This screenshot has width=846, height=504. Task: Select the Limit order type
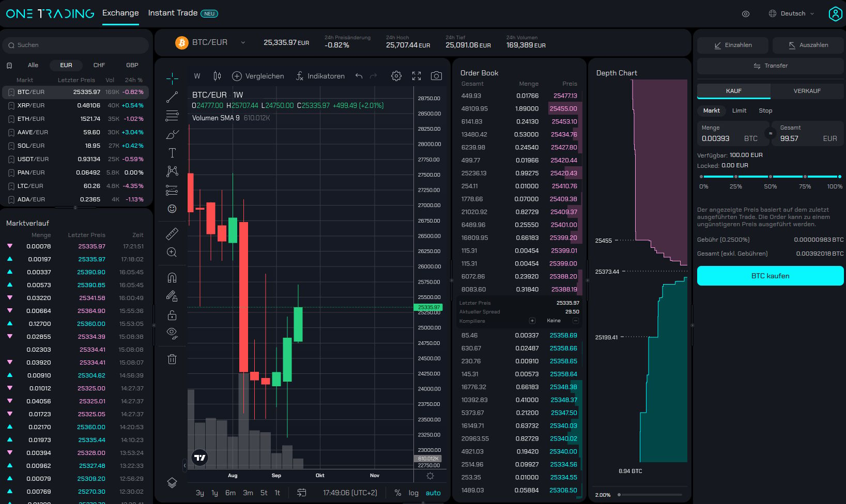pos(739,111)
